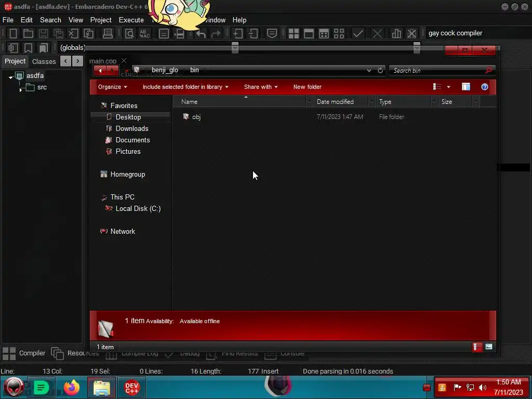Click the Unindent toolbar icon
Image resolution: width=532 pixels, height=399 pixels.
click(253, 33)
